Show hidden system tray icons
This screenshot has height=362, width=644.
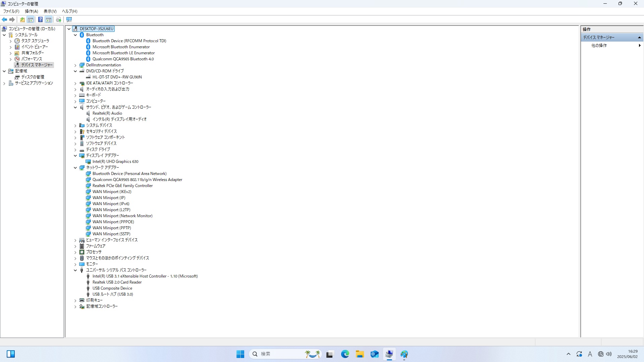(568, 354)
